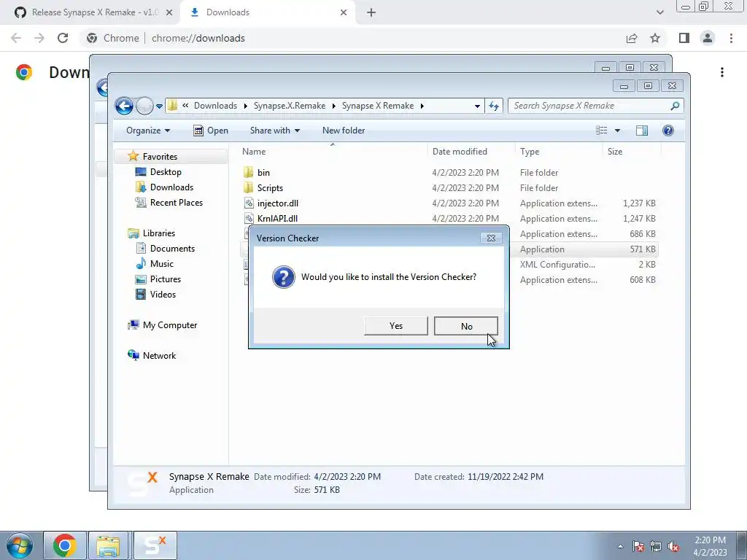Choose No in the Version Checker dialog
This screenshot has width=747, height=560.
[466, 326]
